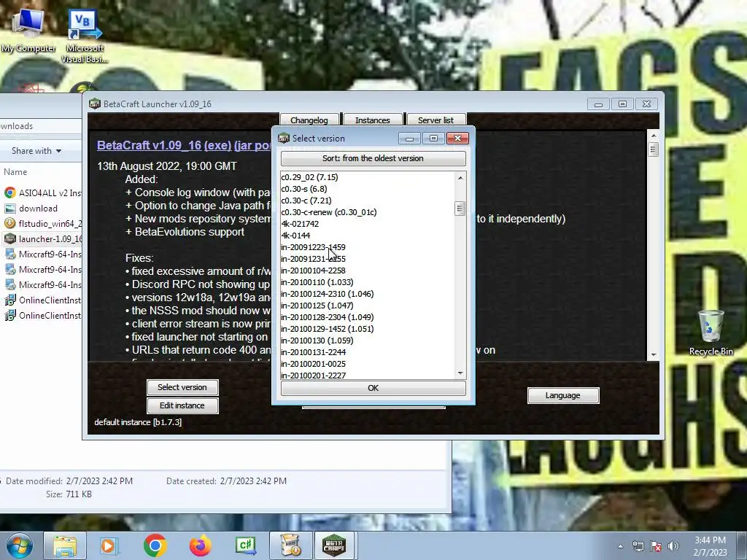Sort Explorer files by Name column header
The width and height of the screenshot is (747, 560).
[15, 172]
